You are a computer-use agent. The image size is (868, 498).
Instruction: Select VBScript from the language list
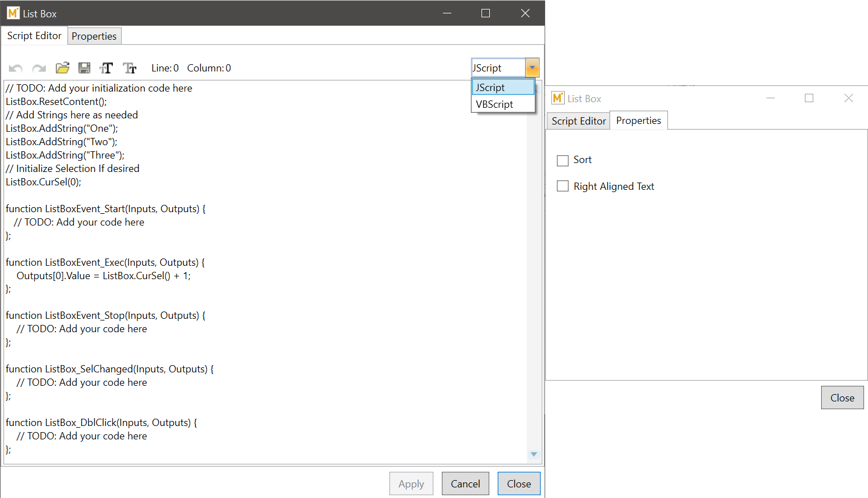pyautogui.click(x=495, y=104)
